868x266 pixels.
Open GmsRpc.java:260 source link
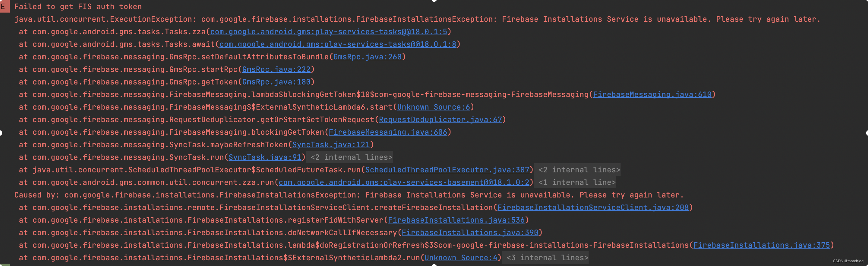[x=367, y=57]
